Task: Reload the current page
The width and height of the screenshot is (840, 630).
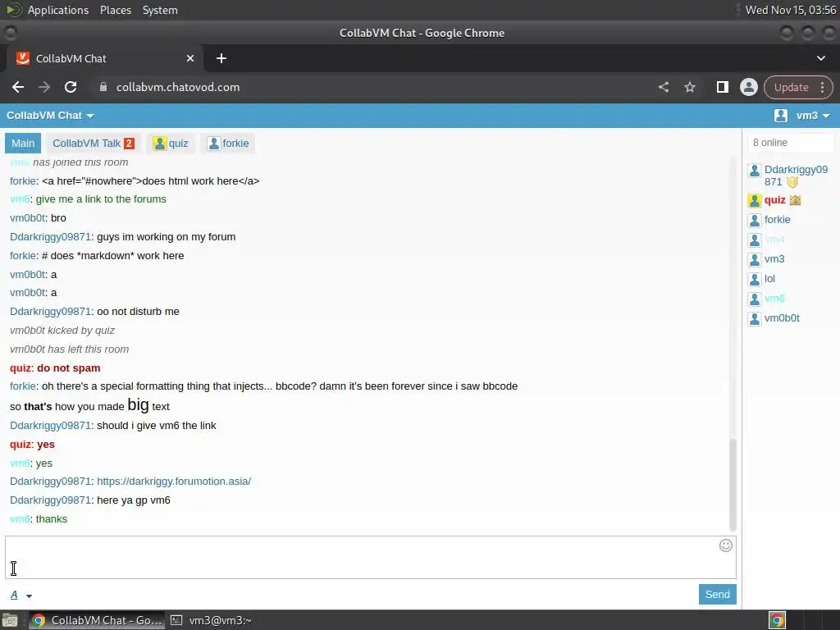Action: click(x=71, y=87)
